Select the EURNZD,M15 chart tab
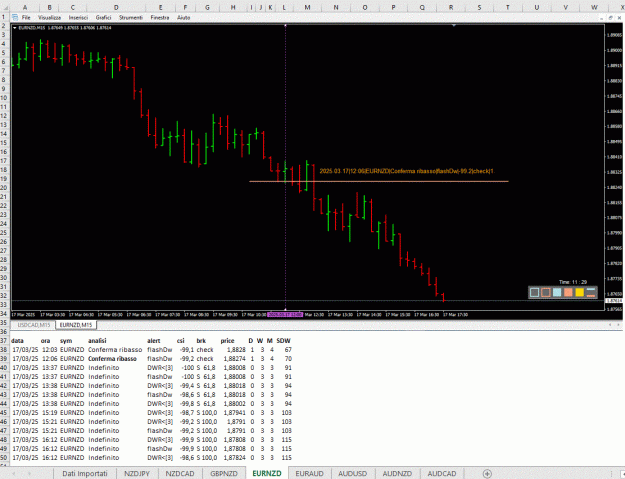The width and height of the screenshot is (625, 479). coord(76,325)
